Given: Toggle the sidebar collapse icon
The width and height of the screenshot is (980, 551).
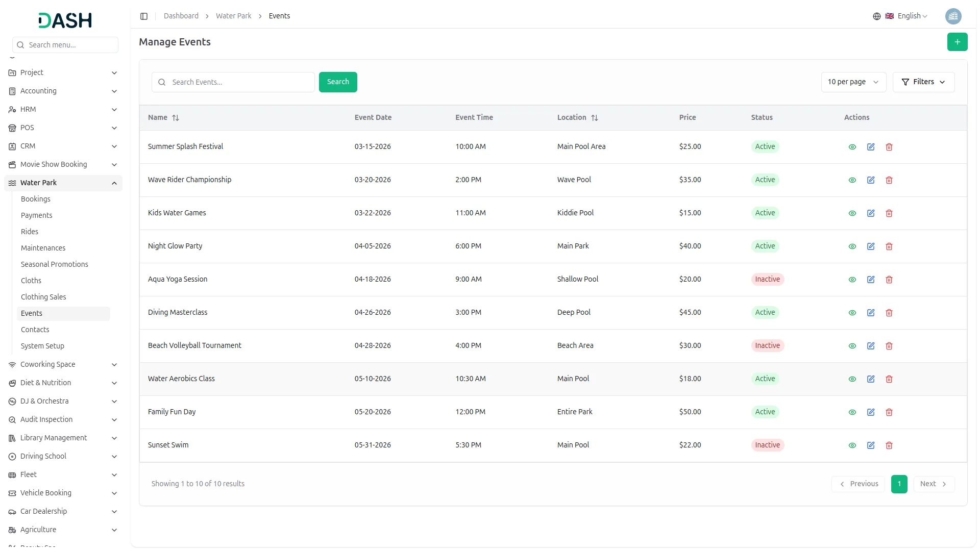Looking at the screenshot, I should coord(144,16).
